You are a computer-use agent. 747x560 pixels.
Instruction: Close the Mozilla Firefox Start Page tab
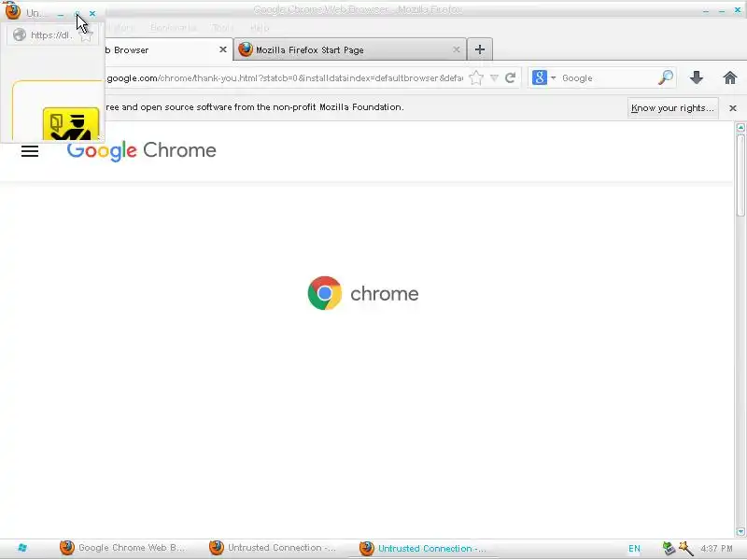(x=457, y=49)
